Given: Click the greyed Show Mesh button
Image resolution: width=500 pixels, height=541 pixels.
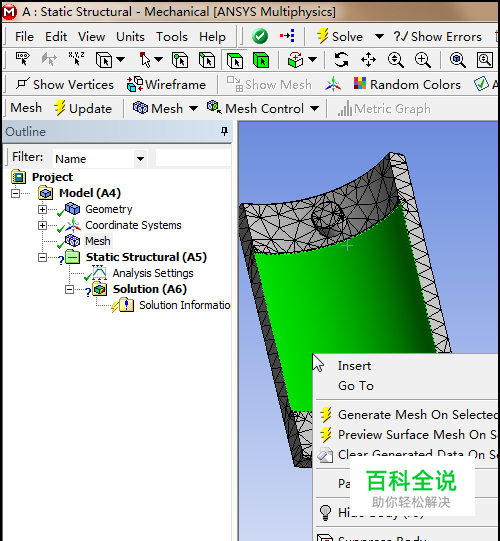Looking at the screenshot, I should [x=269, y=85].
